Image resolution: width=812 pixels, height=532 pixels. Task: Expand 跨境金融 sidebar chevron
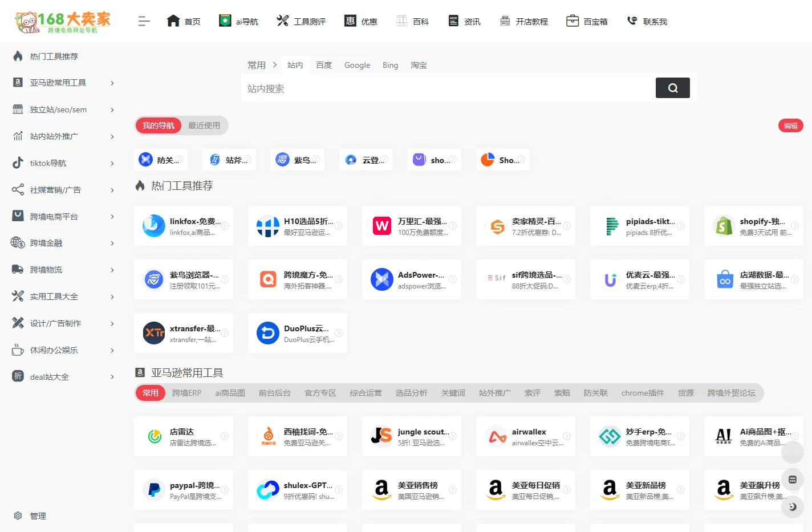point(112,243)
